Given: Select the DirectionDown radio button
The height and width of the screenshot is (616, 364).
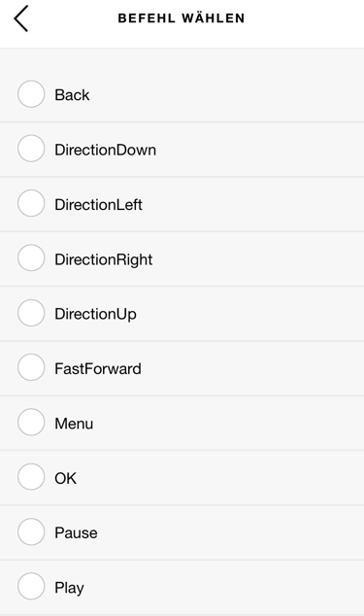Looking at the screenshot, I should [31, 149].
